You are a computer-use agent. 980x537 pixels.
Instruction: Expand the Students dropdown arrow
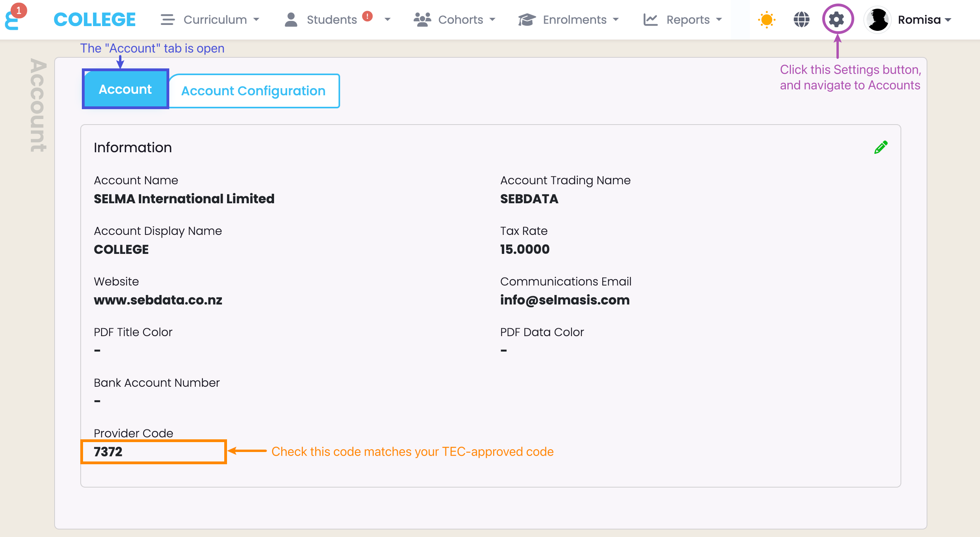click(x=387, y=19)
